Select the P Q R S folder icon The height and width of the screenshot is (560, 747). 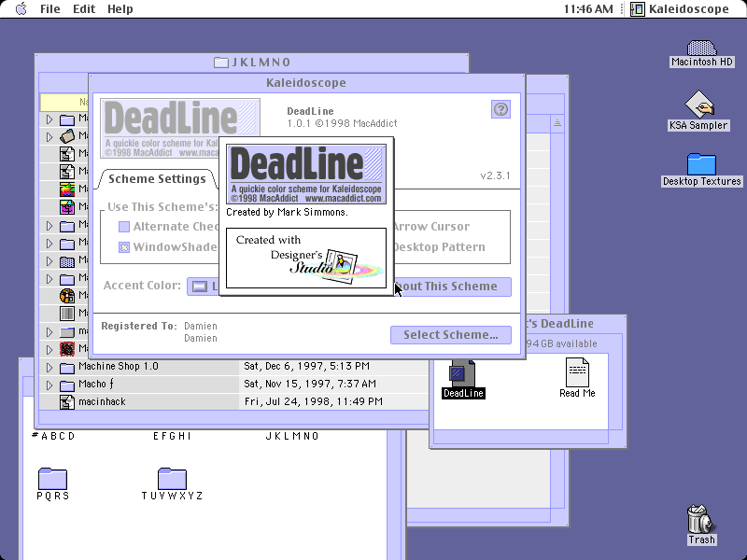coord(52,478)
